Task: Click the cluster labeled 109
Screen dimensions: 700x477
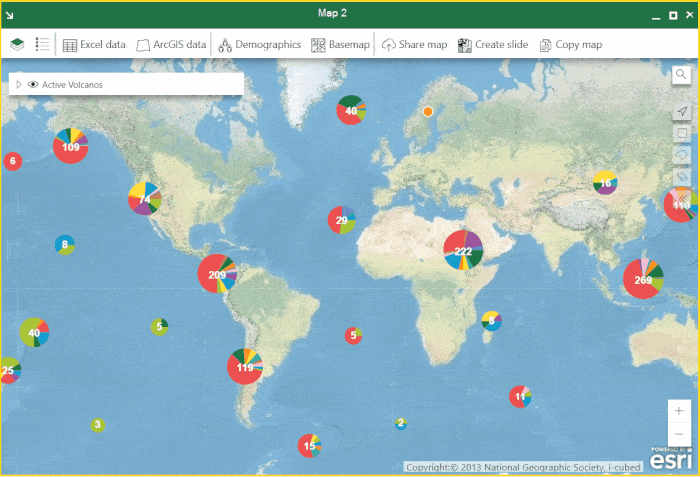Action: [x=71, y=146]
